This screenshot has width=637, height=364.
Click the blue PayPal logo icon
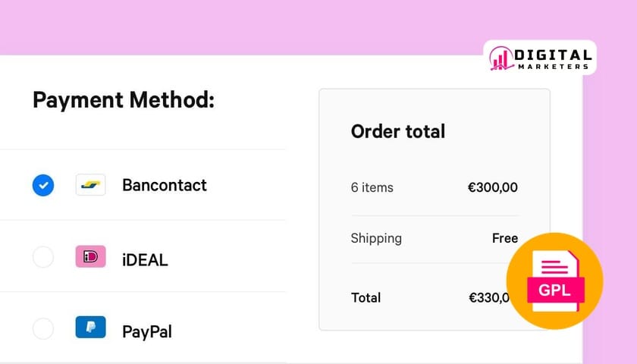90,328
